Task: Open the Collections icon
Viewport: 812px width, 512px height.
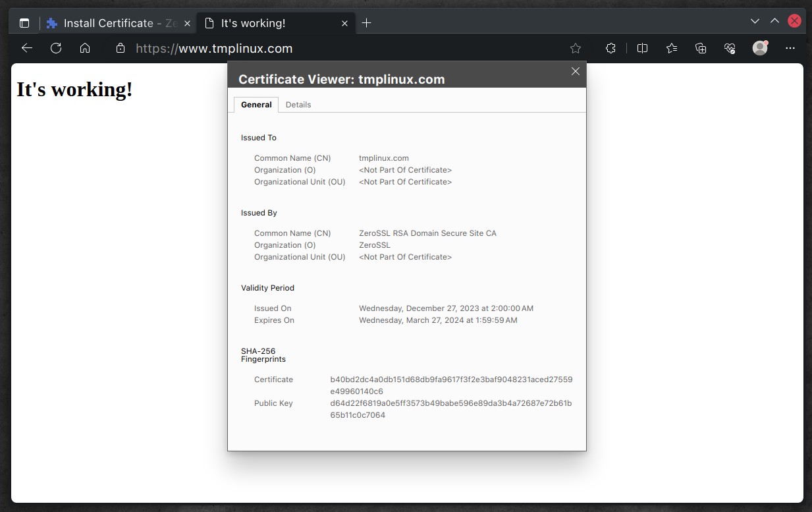Action: point(701,48)
